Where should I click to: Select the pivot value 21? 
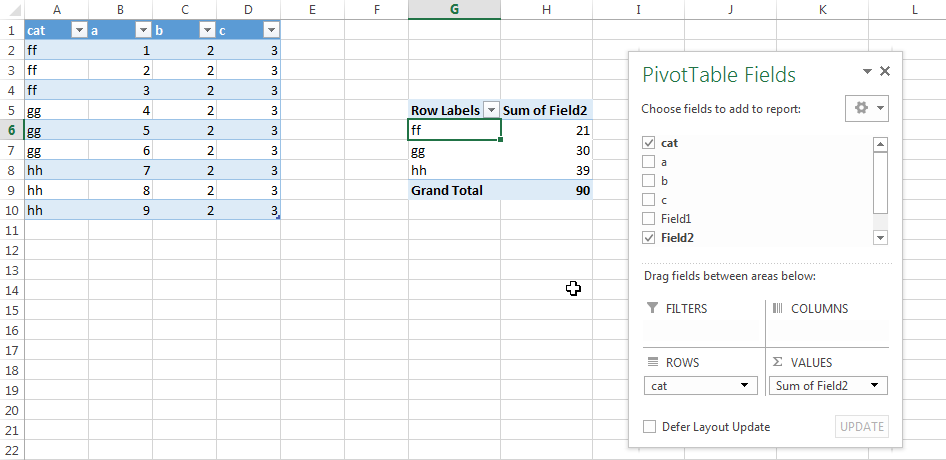pos(547,130)
